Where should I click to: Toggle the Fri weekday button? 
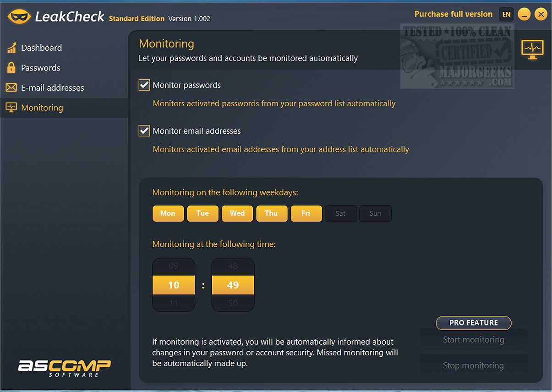(x=306, y=213)
